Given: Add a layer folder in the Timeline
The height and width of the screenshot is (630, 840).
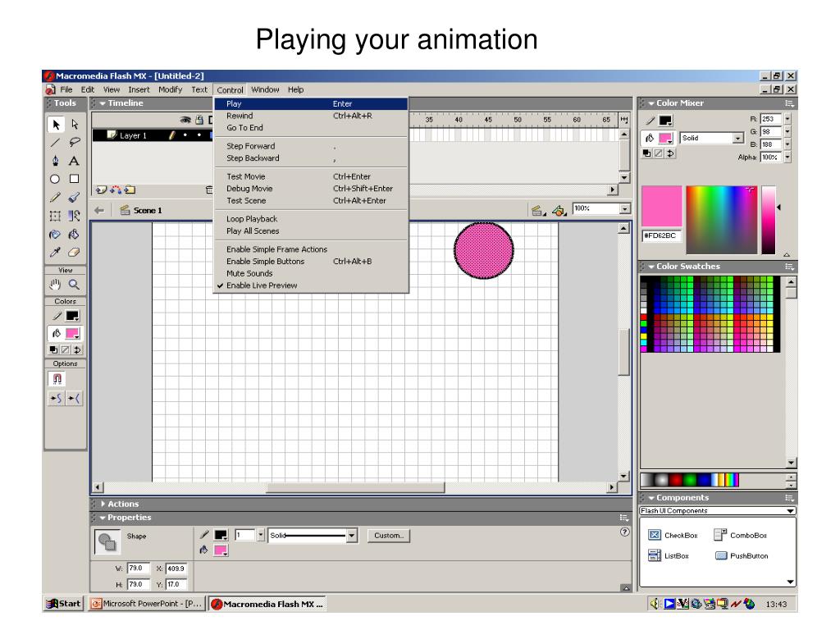Looking at the screenshot, I should [130, 189].
